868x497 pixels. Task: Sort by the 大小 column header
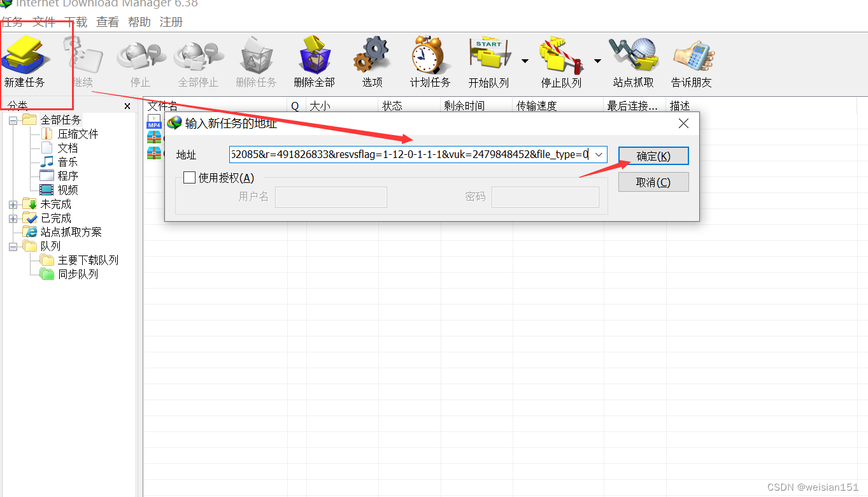click(342, 106)
